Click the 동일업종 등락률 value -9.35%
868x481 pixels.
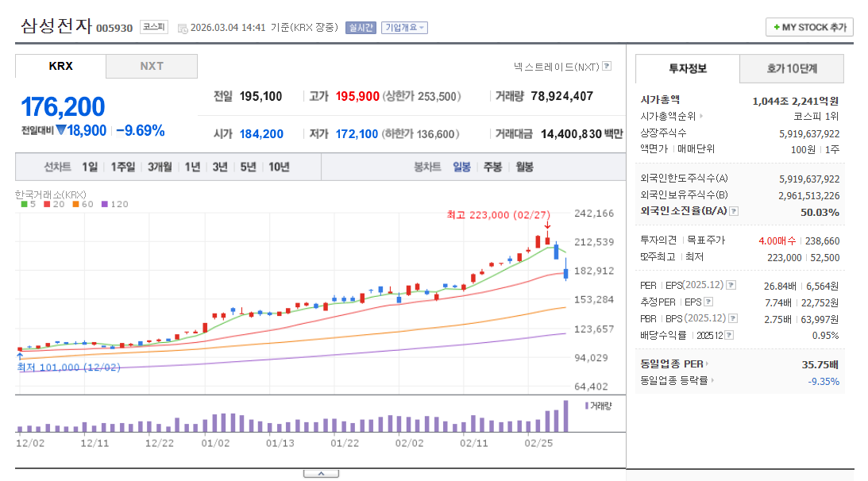coord(824,381)
